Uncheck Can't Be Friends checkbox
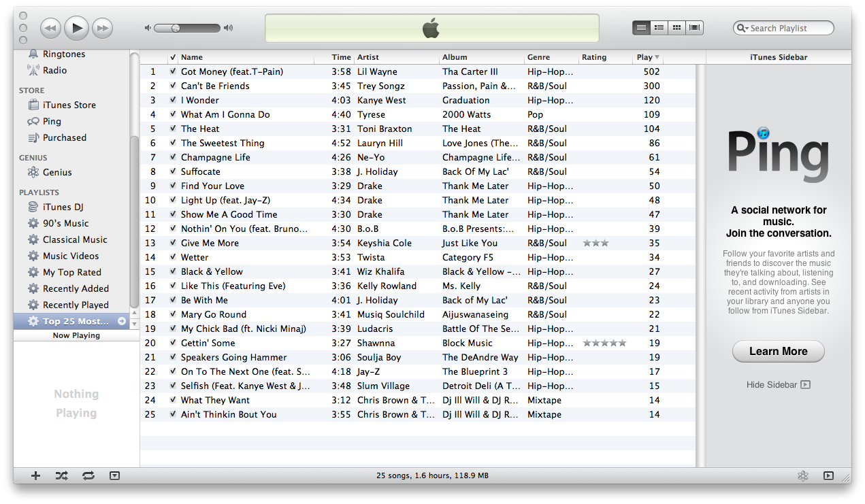 pyautogui.click(x=173, y=86)
